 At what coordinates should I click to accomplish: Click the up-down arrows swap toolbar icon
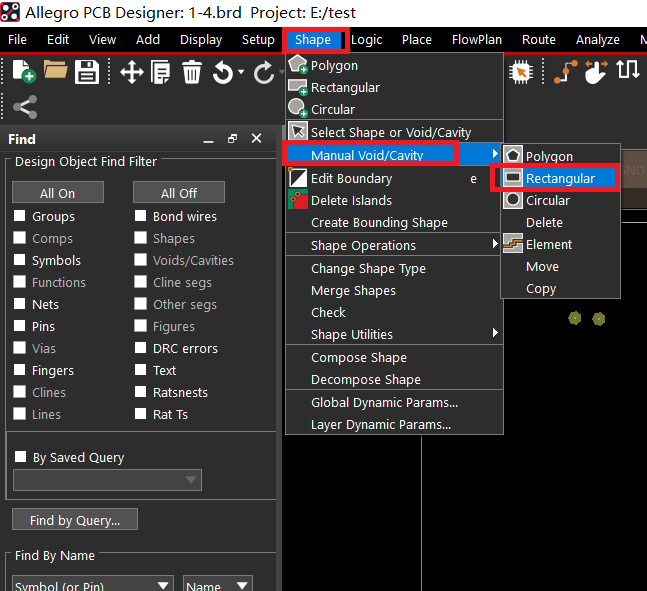point(628,69)
